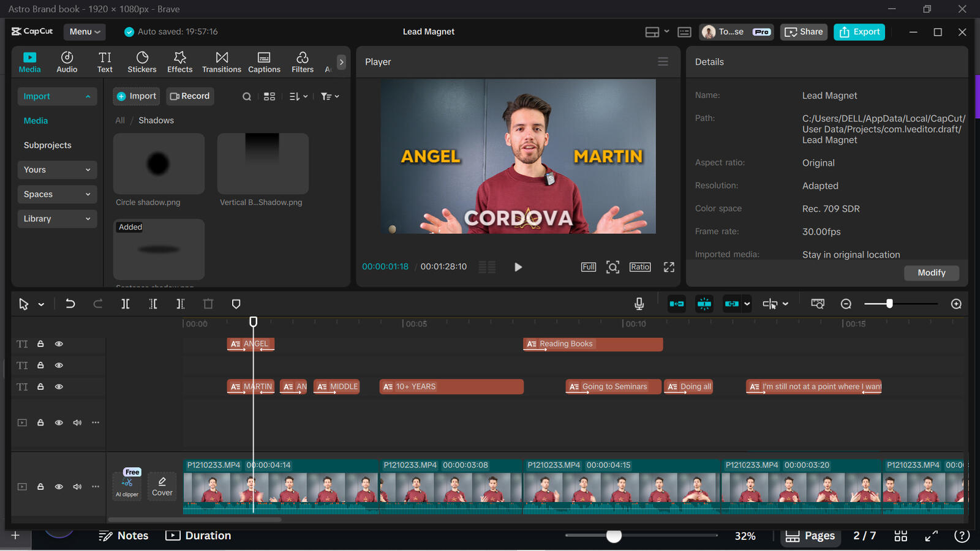Show more tabs with the right arrow
The image size is (980, 551).
tap(341, 62)
